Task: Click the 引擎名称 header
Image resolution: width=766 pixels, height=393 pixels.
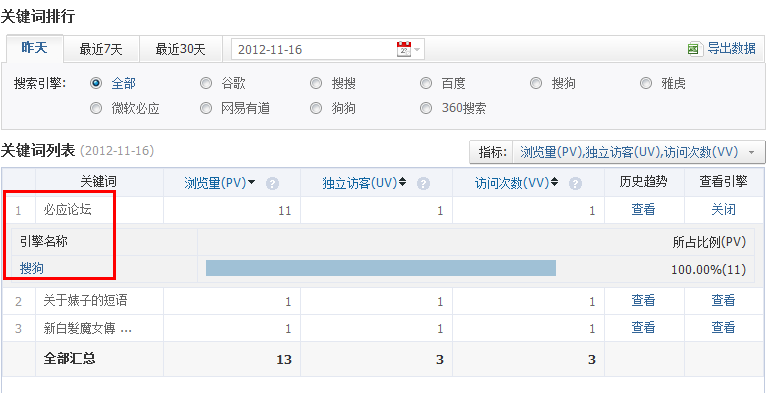Action: point(44,241)
